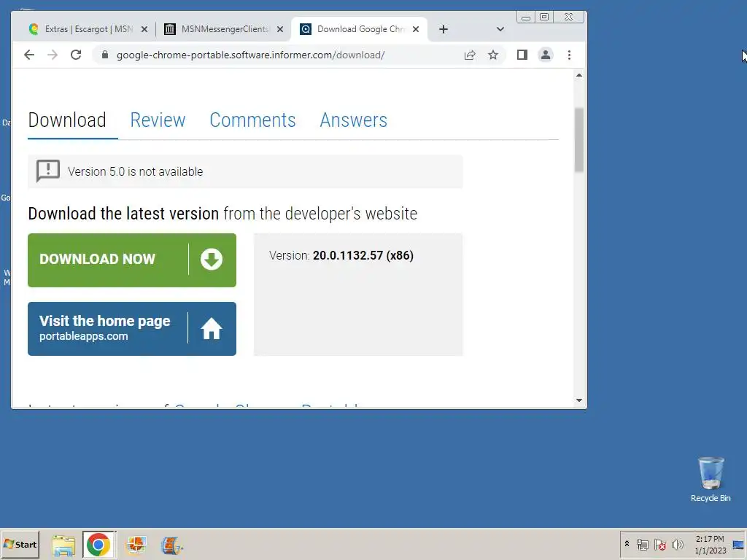
Task: Close the Download Google Chrome tab
Action: (x=416, y=29)
